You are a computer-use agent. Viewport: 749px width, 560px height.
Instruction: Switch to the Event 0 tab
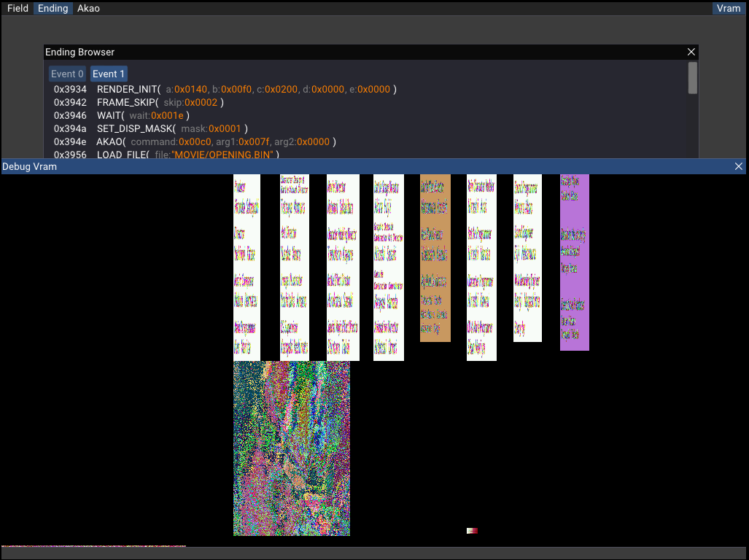(67, 74)
